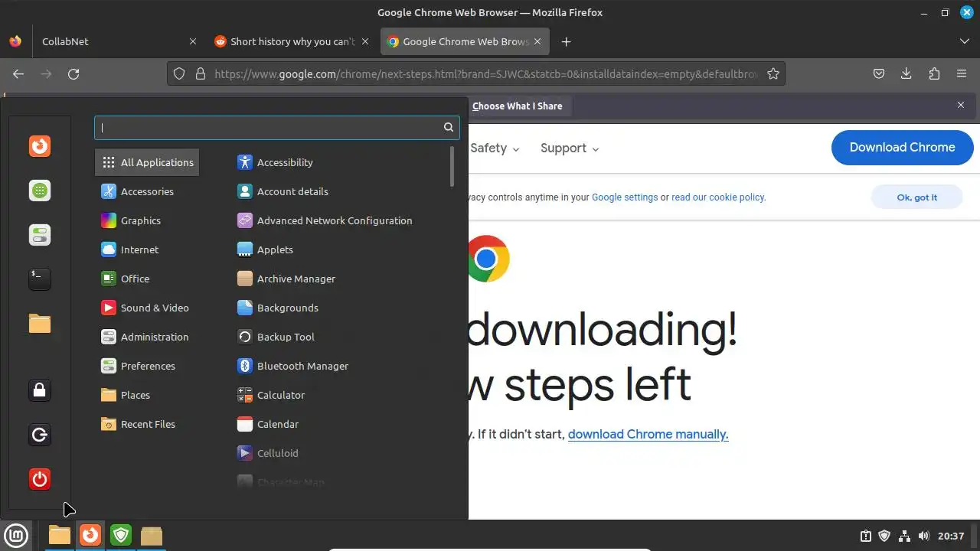Open the Google settings link

click(625, 197)
